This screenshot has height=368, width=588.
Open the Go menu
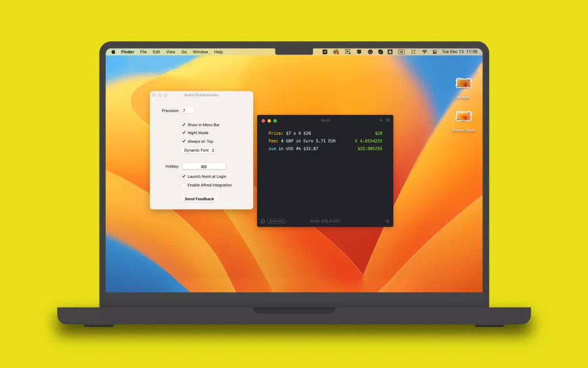tap(184, 52)
